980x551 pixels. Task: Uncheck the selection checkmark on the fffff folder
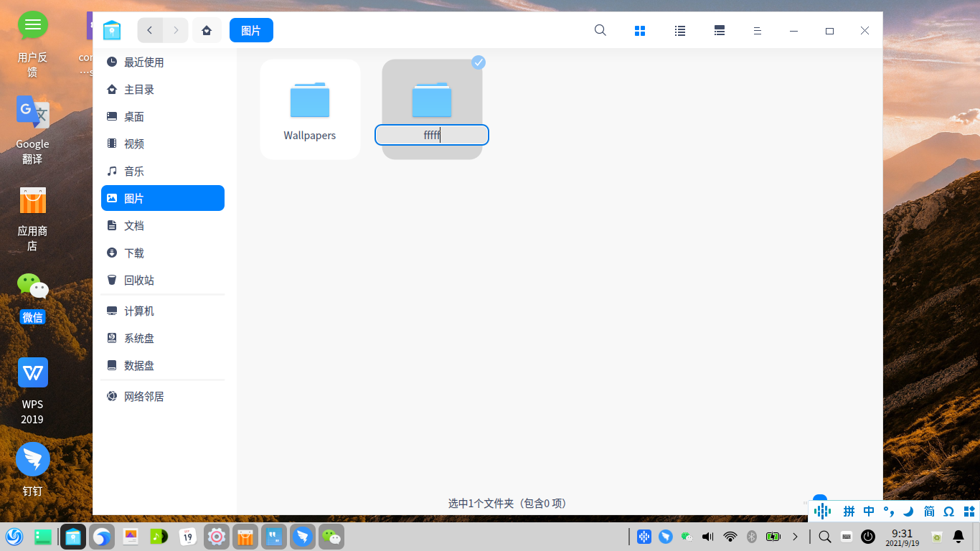click(x=479, y=62)
